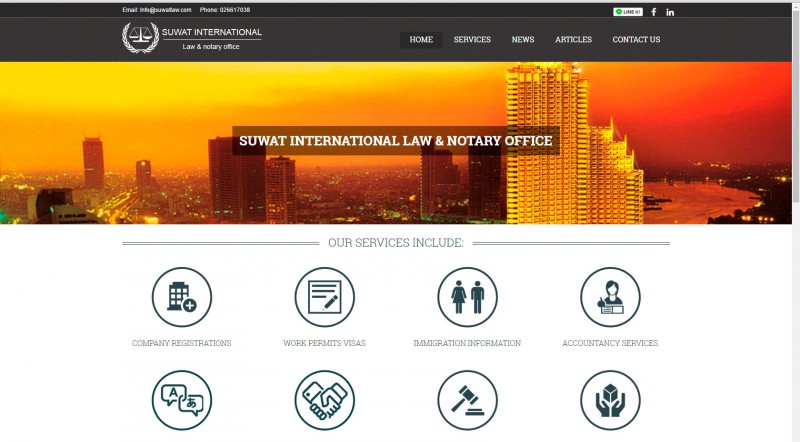The height and width of the screenshot is (442, 800).
Task: Open the ARTICLES menu item
Action: pyautogui.click(x=573, y=40)
